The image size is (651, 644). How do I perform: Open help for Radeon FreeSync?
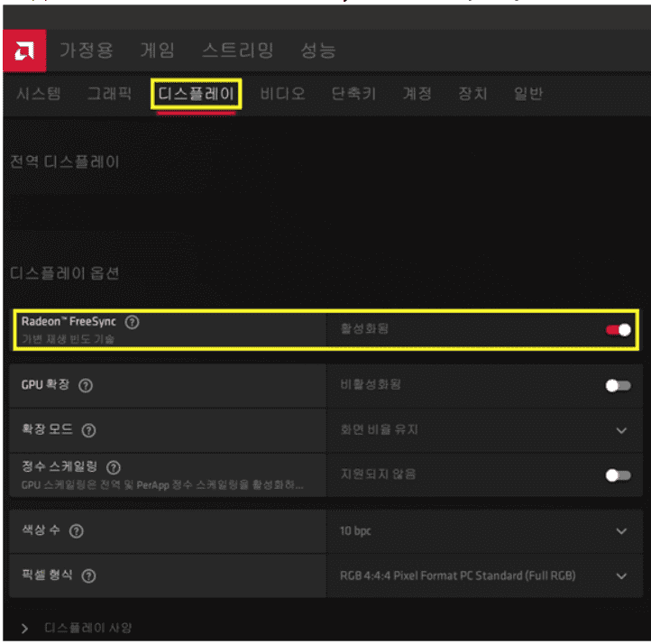click(132, 322)
